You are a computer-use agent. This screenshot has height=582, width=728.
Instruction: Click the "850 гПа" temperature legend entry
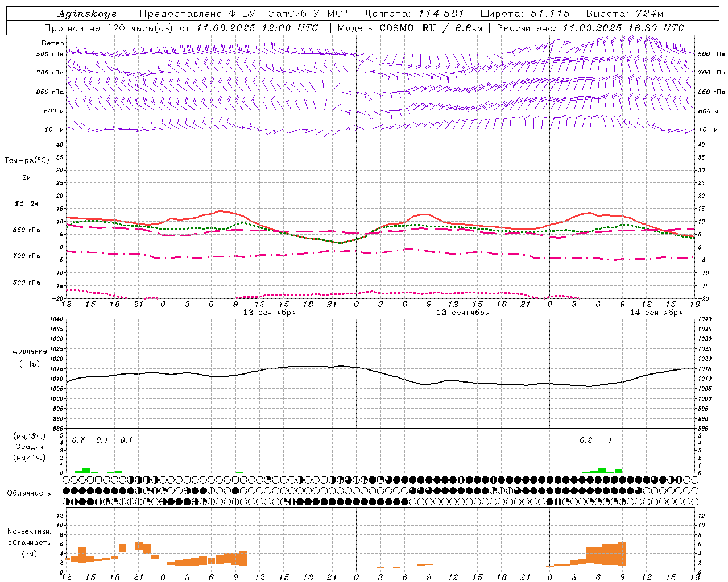(x=27, y=230)
